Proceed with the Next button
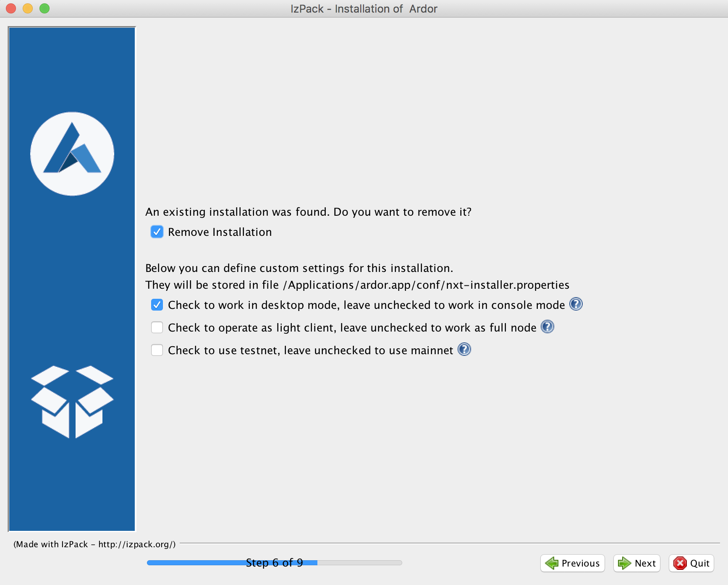 tap(636, 563)
